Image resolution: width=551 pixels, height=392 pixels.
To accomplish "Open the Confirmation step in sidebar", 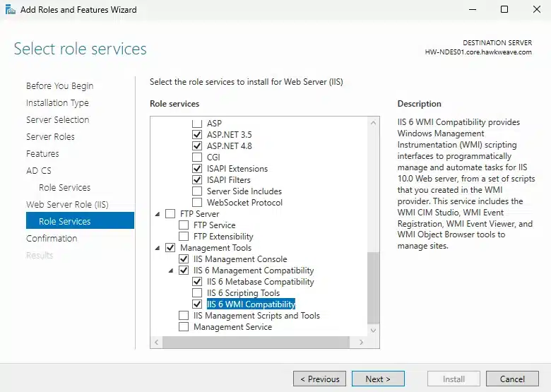I will click(52, 238).
